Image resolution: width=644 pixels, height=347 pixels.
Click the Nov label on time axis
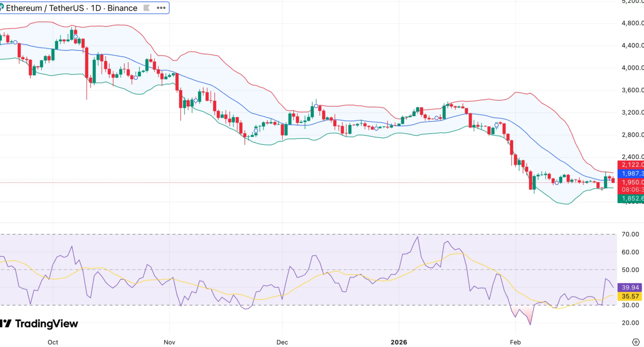pyautogui.click(x=170, y=342)
